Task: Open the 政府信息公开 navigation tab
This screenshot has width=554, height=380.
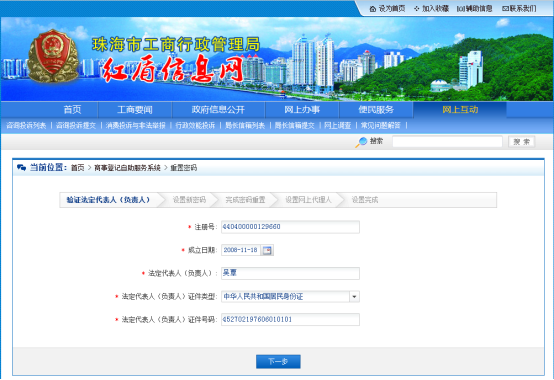Action: coord(218,110)
